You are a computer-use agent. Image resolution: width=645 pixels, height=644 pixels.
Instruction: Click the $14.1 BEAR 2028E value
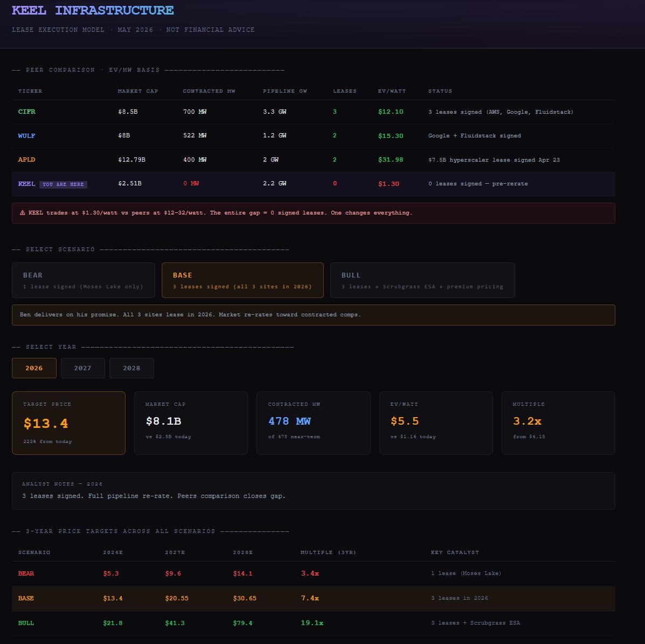coord(242,573)
